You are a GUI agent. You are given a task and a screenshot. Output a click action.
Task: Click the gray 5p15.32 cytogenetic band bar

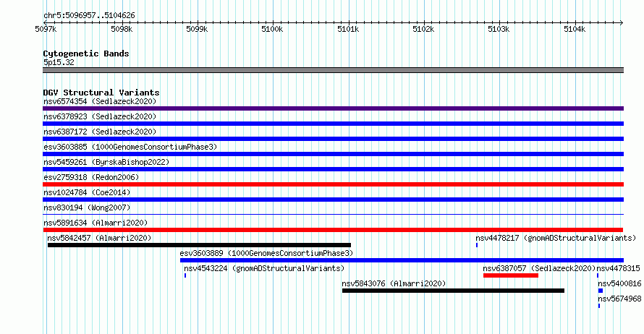click(333, 70)
